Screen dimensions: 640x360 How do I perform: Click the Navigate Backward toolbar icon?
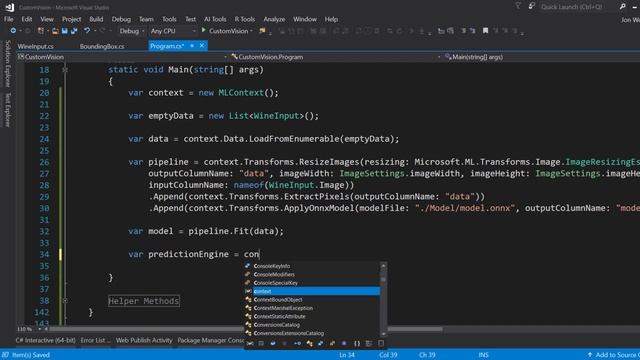13,31
